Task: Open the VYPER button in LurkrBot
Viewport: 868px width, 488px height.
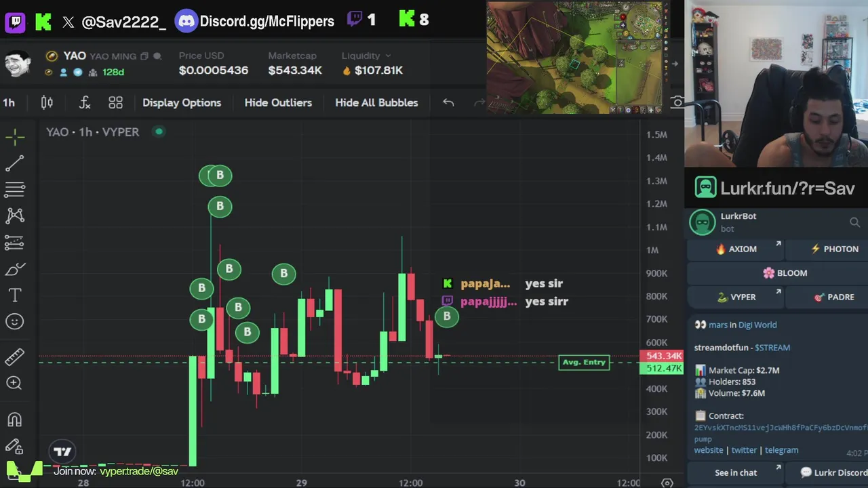Action: tap(736, 297)
